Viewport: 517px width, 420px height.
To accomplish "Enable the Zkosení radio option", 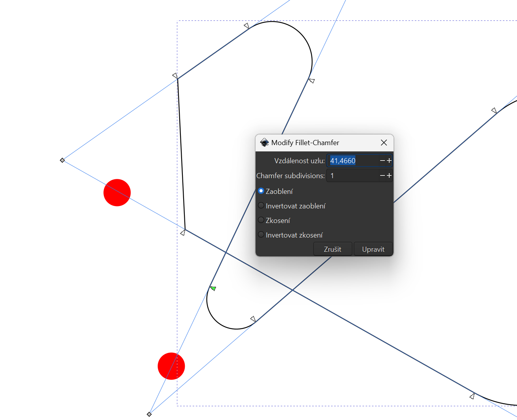I will 261,220.
